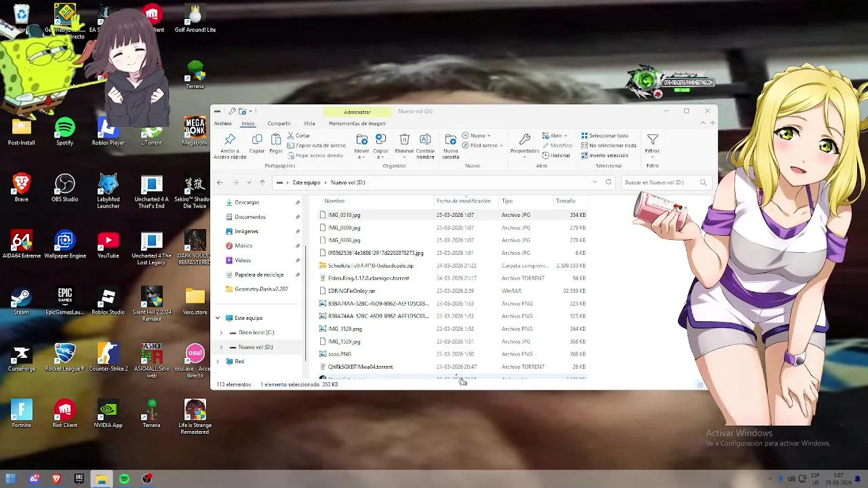The image size is (868, 488).
Task: Click the Copiar clipboard icon in ribbon
Action: (x=257, y=139)
